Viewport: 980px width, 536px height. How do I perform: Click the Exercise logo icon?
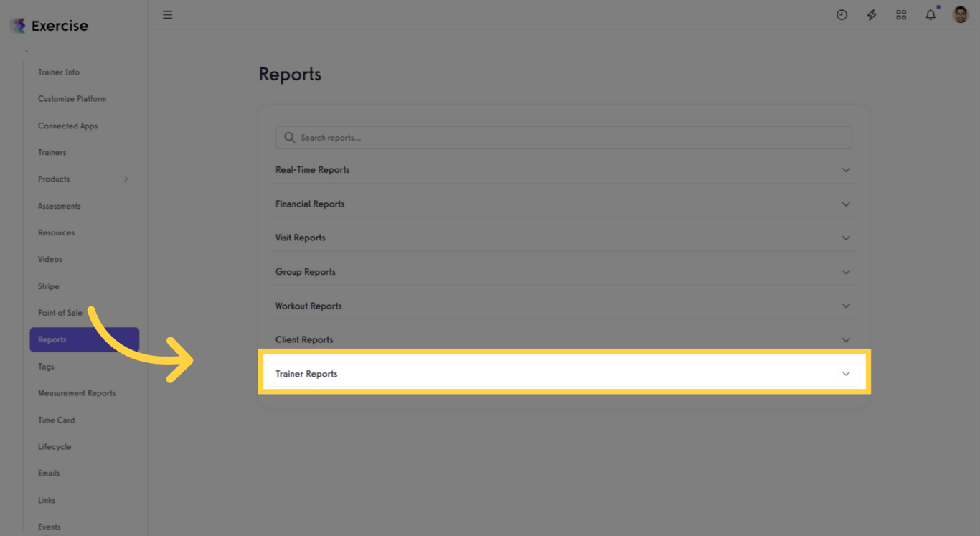pos(18,25)
